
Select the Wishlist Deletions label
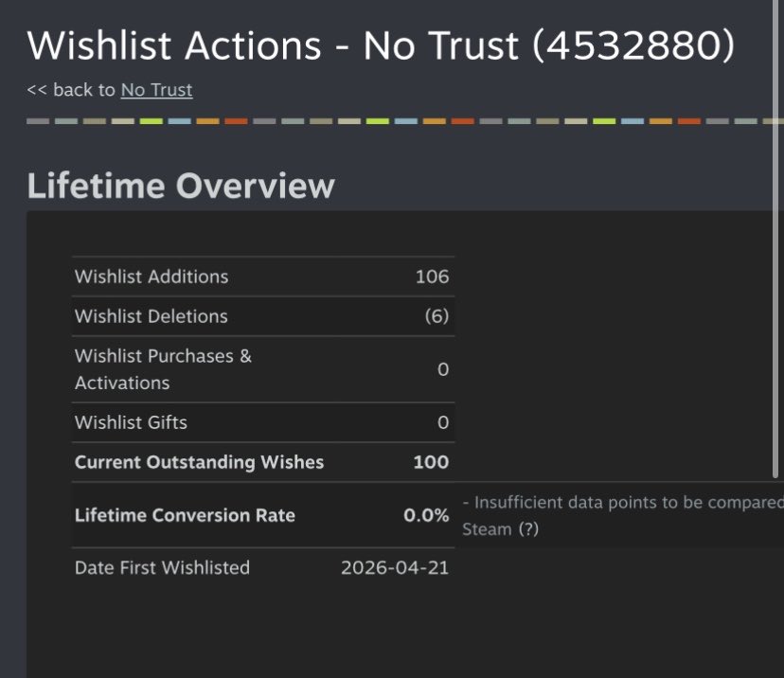pyautogui.click(x=151, y=316)
